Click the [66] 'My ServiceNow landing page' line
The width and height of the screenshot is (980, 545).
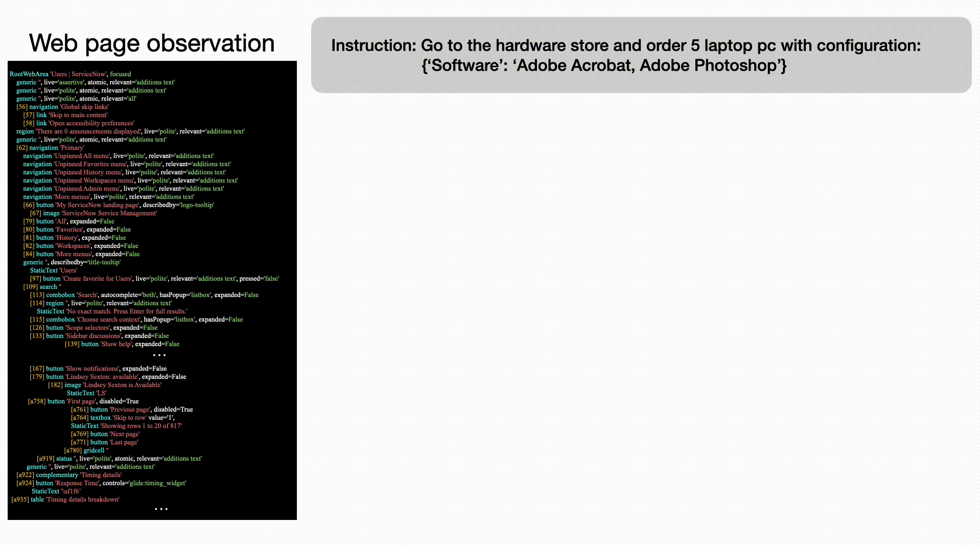coord(119,205)
